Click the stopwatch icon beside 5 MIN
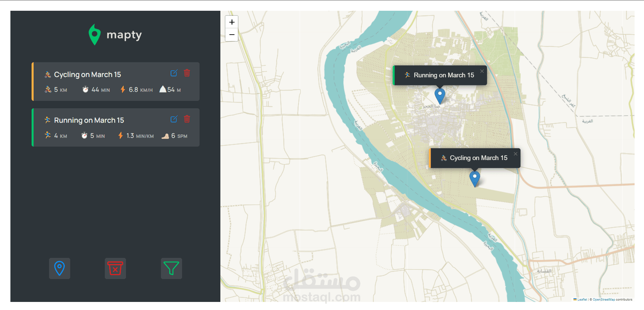Screen dimensions: 644x310 pyautogui.click(x=84, y=135)
